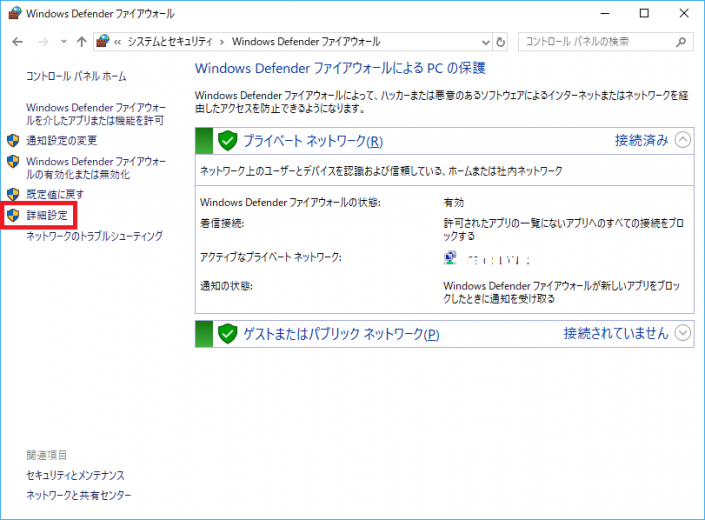Click green shield icon for プライベート ネットワーク
The height and width of the screenshot is (520, 705).
[x=228, y=141]
